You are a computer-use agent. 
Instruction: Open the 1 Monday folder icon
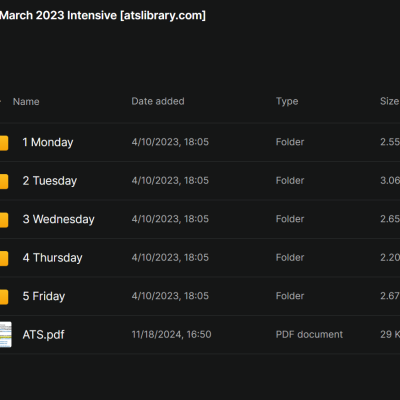(x=4, y=143)
